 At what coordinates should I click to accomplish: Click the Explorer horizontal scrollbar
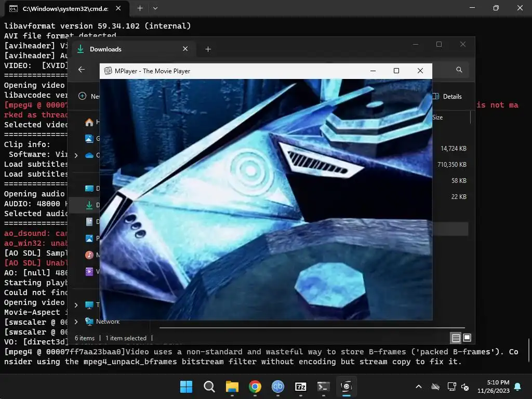click(x=312, y=328)
